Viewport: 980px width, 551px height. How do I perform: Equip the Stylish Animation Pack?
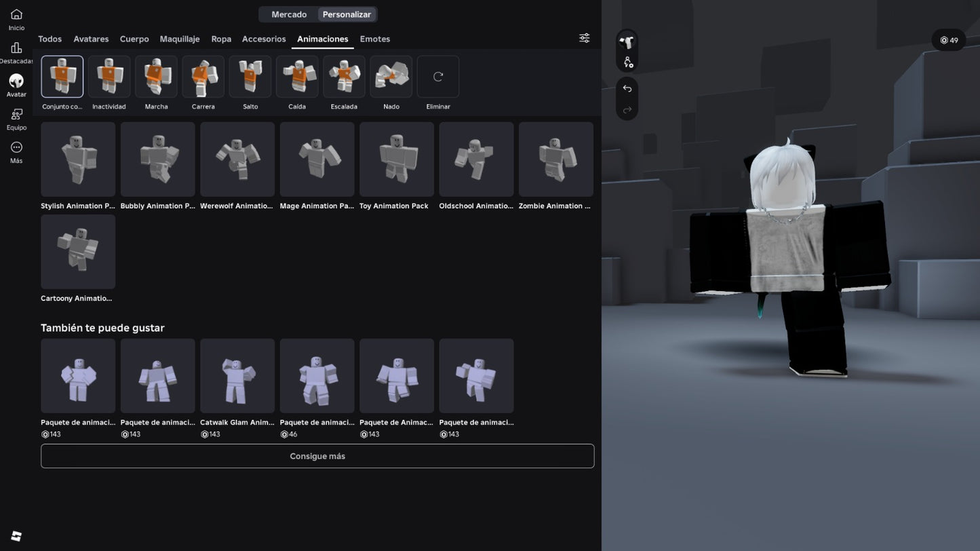(78, 159)
